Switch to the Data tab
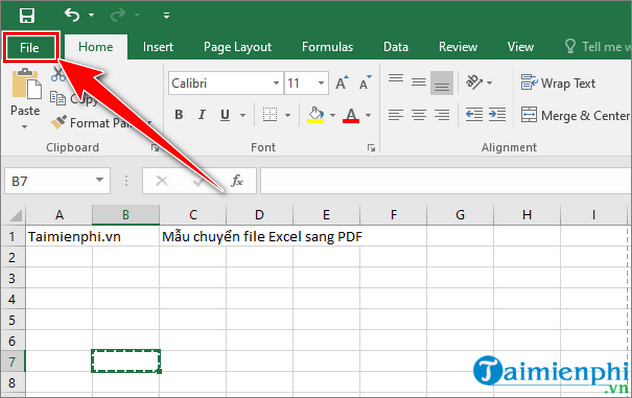 click(x=395, y=47)
